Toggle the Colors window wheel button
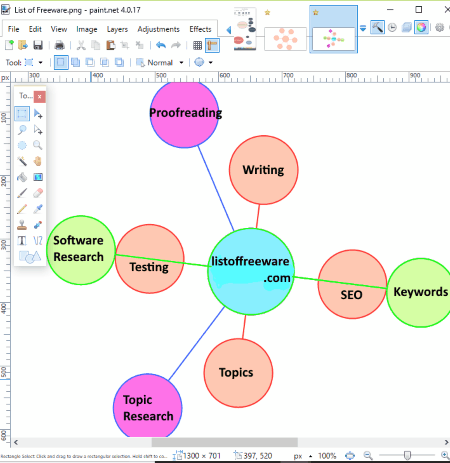The width and height of the screenshot is (450, 463). [421, 27]
